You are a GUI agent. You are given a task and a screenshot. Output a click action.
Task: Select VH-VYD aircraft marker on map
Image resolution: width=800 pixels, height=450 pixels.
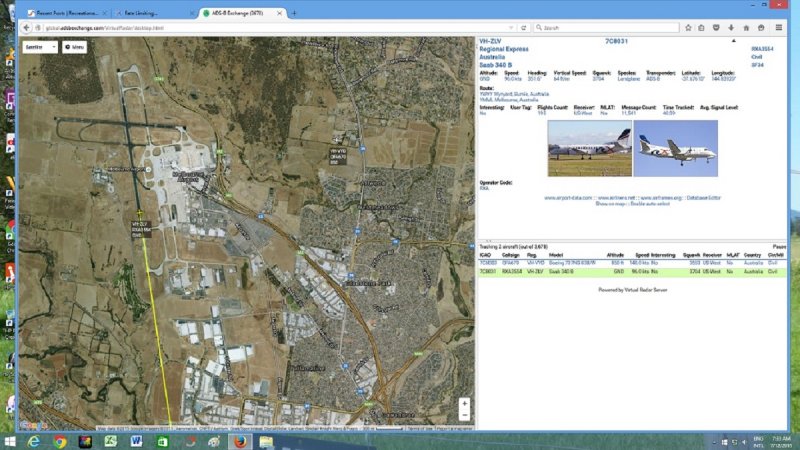pyautogui.click(x=337, y=139)
